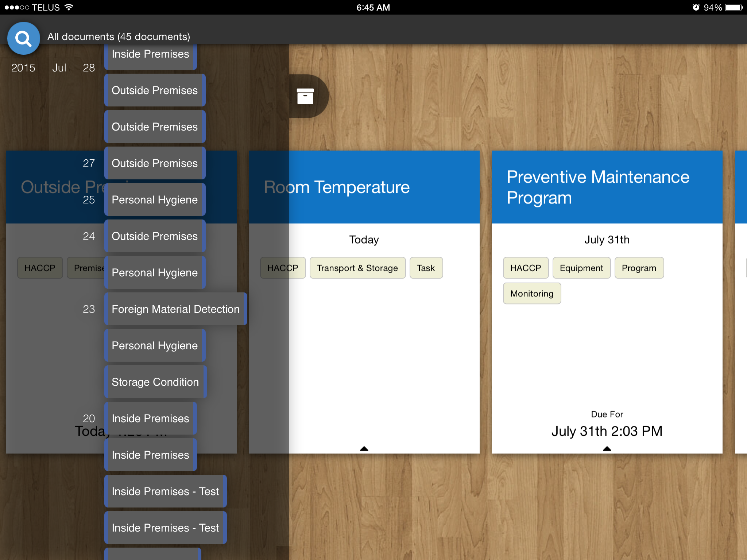Select the Transport & Storage tag
This screenshot has height=560, width=747.
[357, 268]
